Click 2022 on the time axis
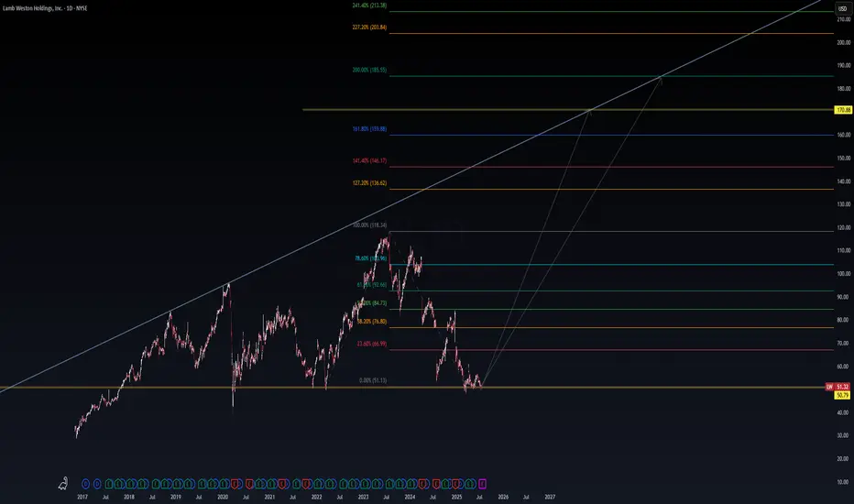This screenshot has height=504, width=854. [x=316, y=497]
